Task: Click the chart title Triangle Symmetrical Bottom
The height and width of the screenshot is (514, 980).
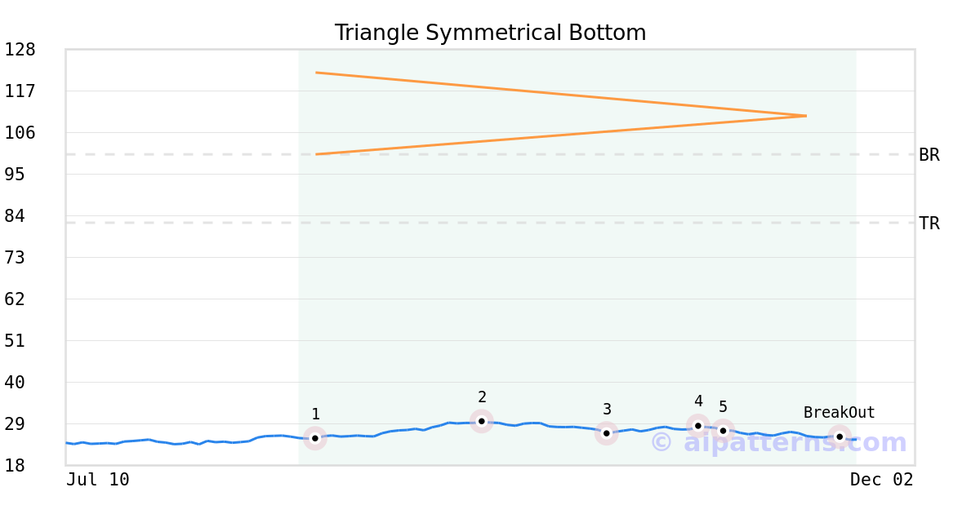Action: (x=490, y=33)
